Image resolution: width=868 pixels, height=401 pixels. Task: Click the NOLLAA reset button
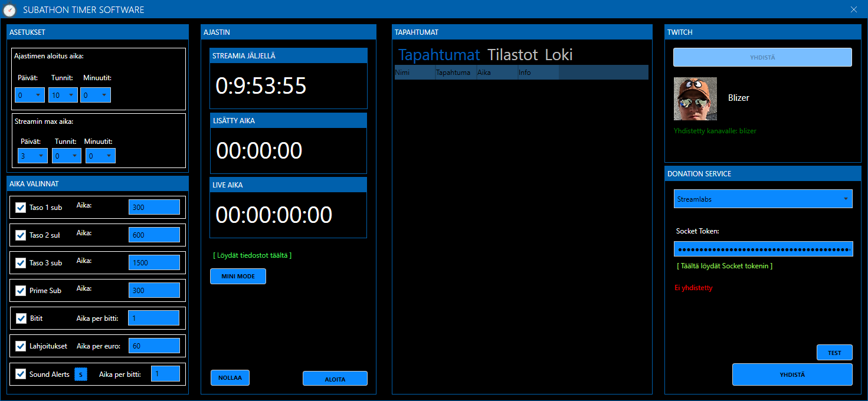(x=230, y=377)
